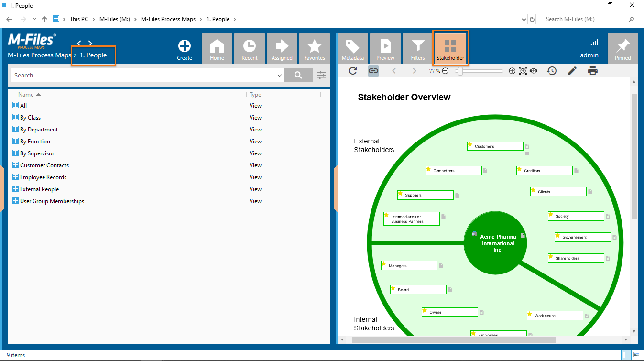Click the star icon on Suppliers
This screenshot has width=644, height=361.
coord(400,193)
